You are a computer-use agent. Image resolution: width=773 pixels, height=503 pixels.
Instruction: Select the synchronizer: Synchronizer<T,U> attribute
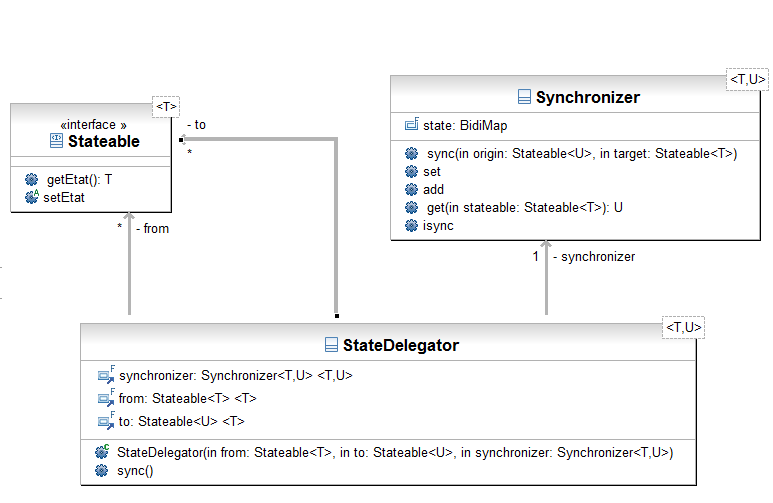click(x=236, y=375)
